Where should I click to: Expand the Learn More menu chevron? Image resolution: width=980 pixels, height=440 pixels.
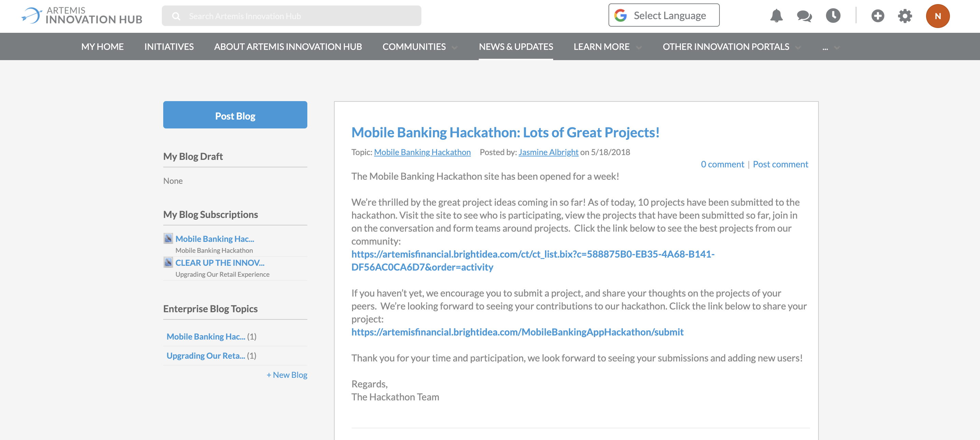(639, 47)
